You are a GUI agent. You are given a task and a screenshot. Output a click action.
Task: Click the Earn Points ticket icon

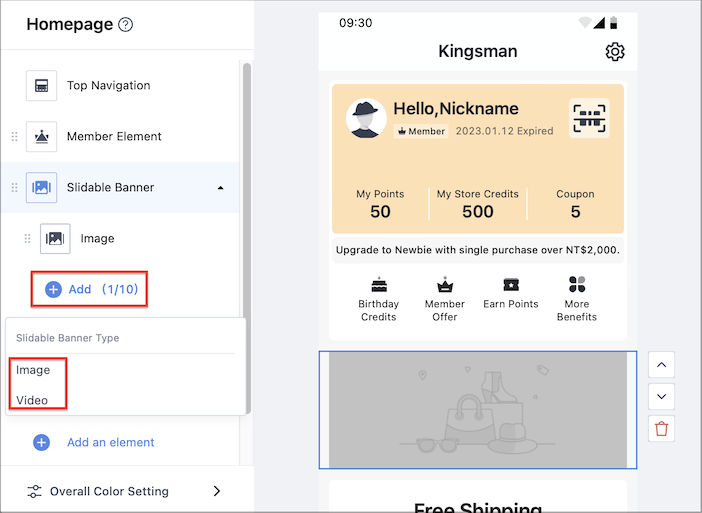click(x=511, y=284)
